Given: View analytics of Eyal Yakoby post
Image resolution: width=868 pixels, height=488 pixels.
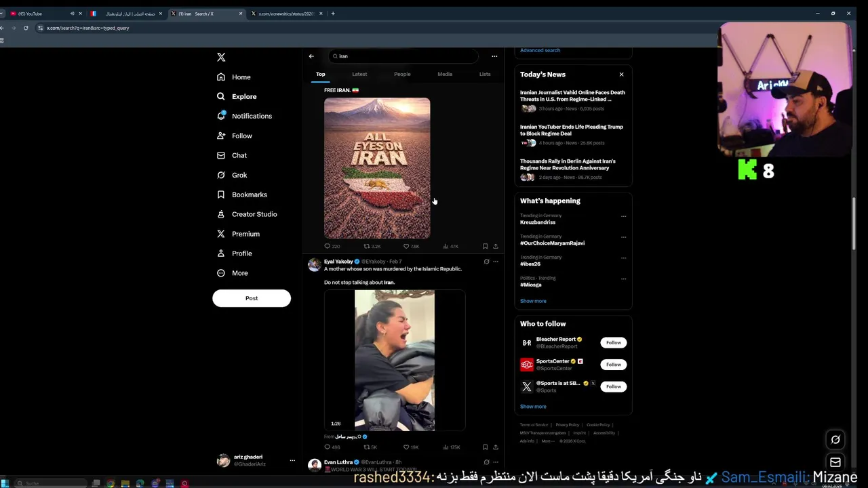Looking at the screenshot, I should [x=451, y=447].
